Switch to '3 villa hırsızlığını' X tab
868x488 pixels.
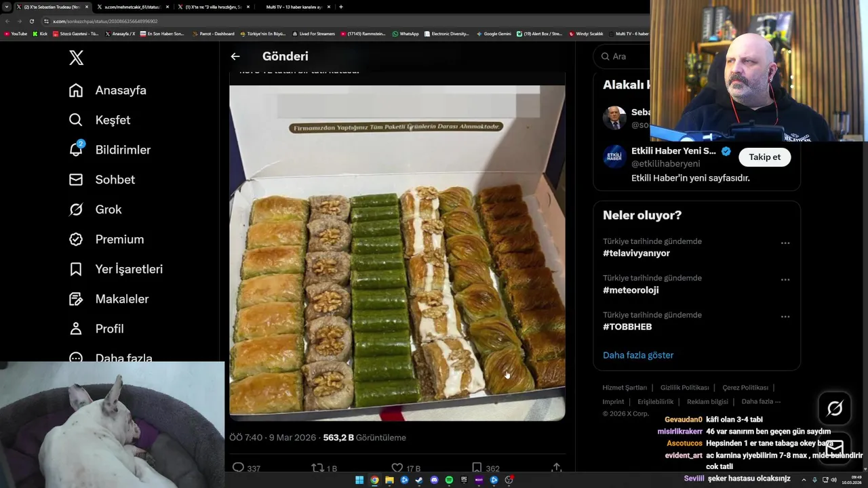tap(213, 7)
